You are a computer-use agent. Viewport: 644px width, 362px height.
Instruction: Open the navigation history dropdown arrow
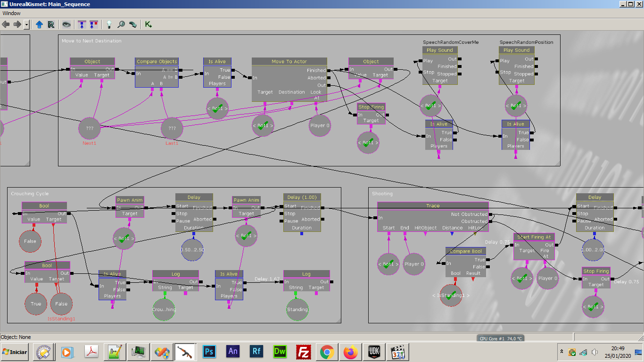(x=26, y=25)
